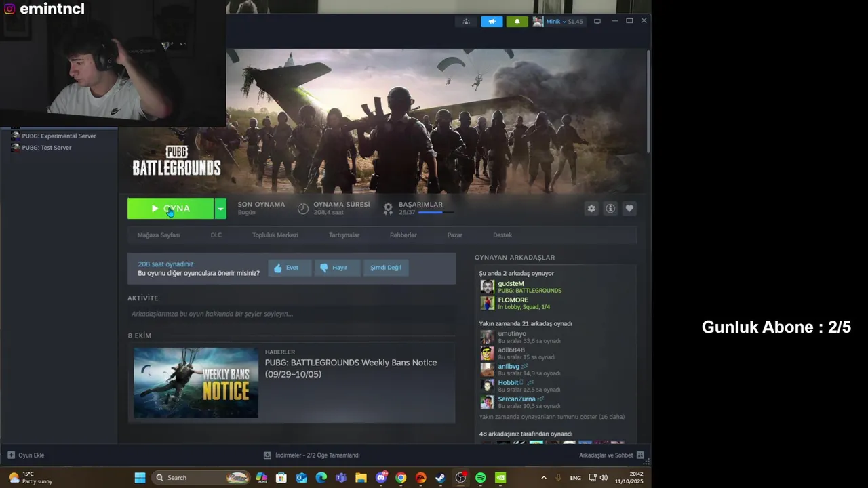Click the Hayır thumbs-down button

pyautogui.click(x=336, y=268)
